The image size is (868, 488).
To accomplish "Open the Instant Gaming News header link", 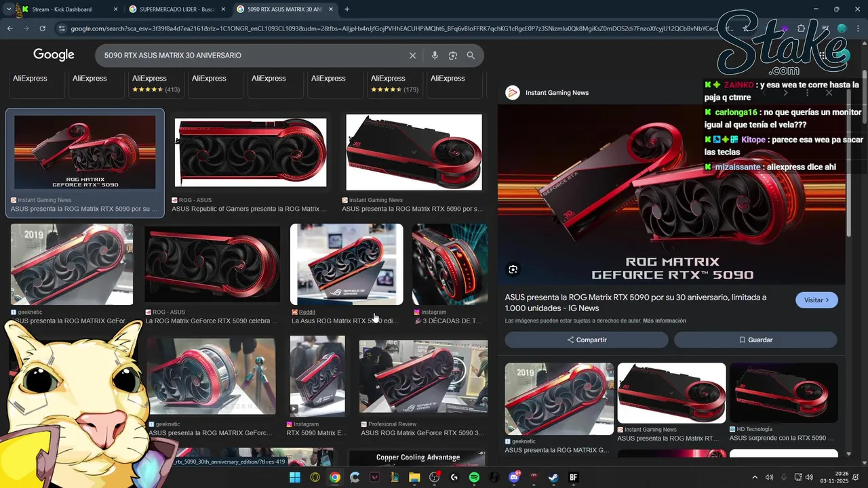I will point(557,93).
